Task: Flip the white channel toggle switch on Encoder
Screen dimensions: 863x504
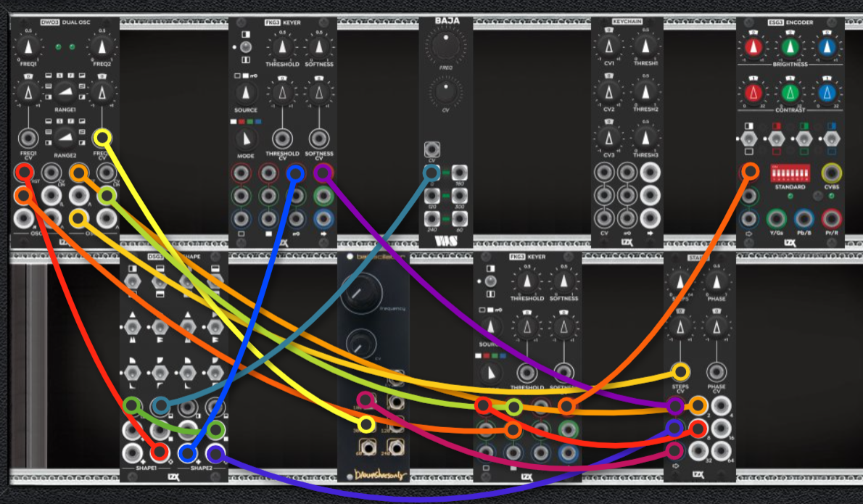Action: [x=748, y=139]
